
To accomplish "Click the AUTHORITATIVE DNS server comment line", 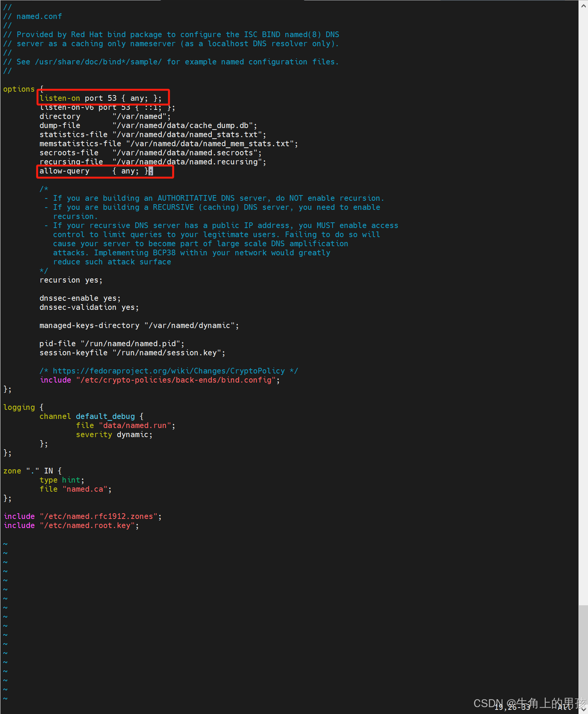I will point(214,198).
